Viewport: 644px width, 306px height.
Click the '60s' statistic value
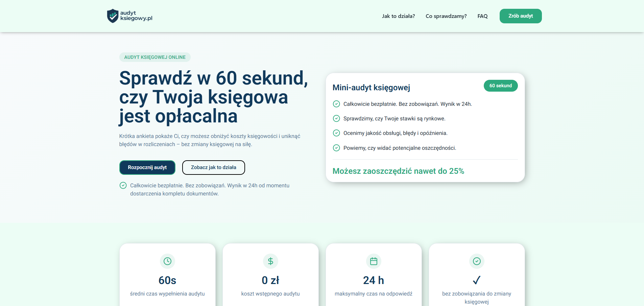point(167,280)
